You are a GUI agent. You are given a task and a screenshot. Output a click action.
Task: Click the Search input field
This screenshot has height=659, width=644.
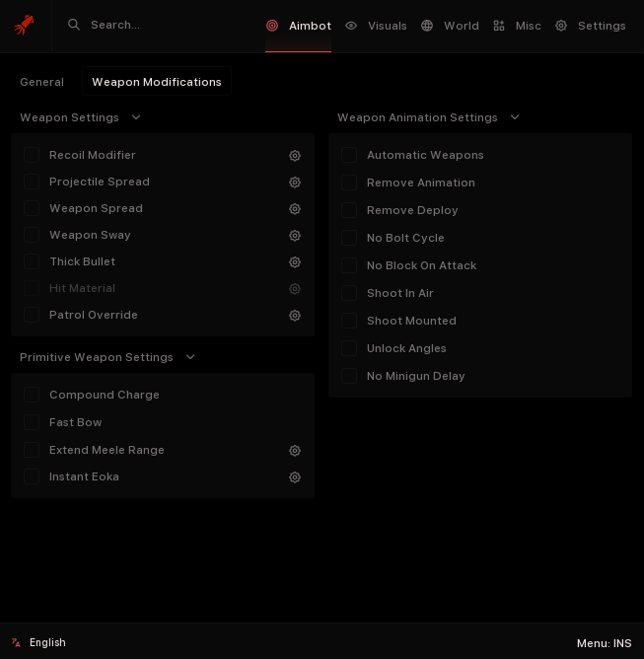pos(158,25)
